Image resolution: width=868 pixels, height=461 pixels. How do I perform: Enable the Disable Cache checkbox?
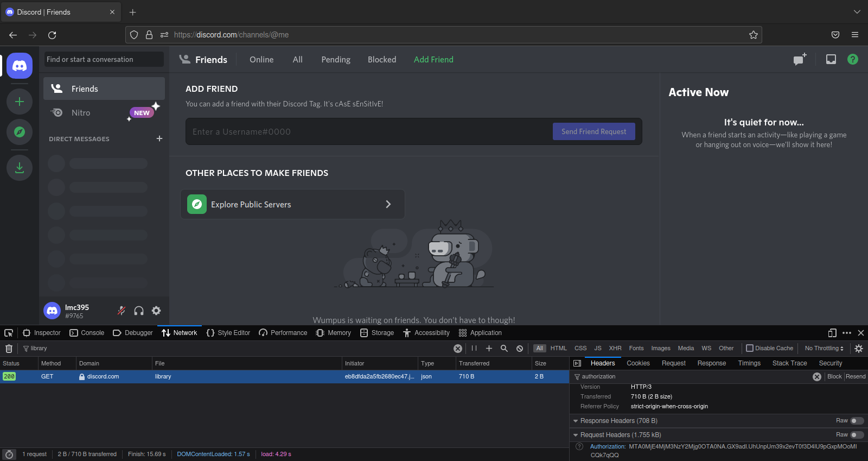coord(750,348)
